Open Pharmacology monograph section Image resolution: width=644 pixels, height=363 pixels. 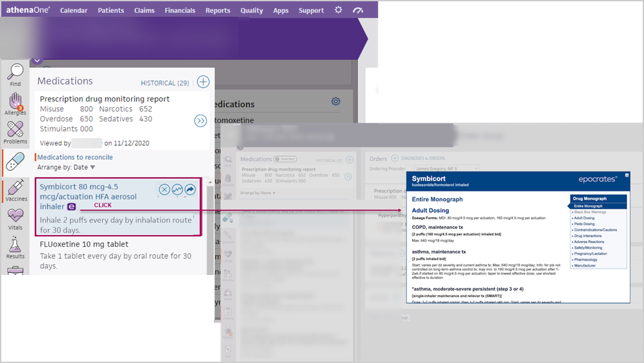(x=586, y=260)
